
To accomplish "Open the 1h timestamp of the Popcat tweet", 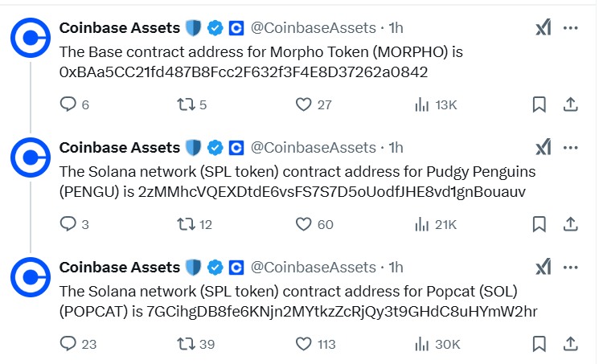I will click(396, 268).
